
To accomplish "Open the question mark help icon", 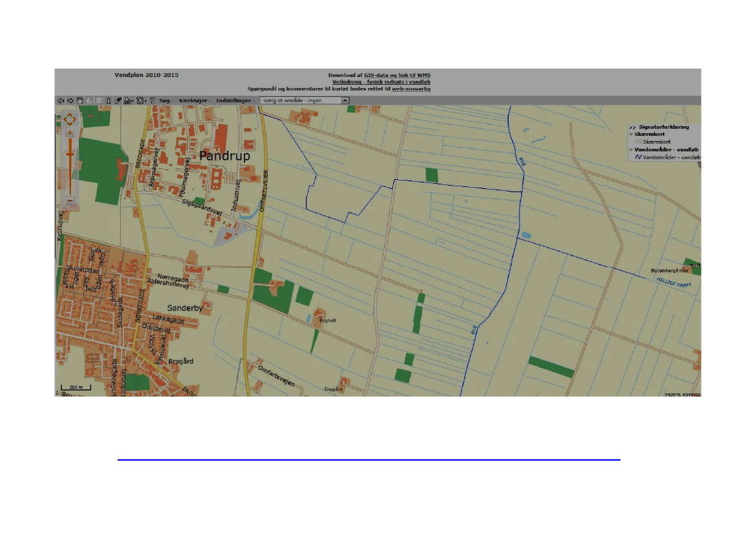I will click(153, 100).
